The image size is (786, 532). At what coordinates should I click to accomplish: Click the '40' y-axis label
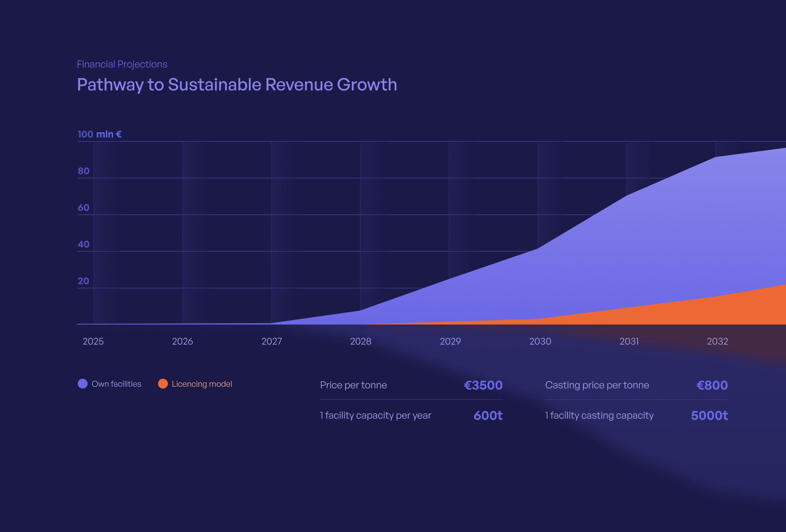(x=84, y=244)
